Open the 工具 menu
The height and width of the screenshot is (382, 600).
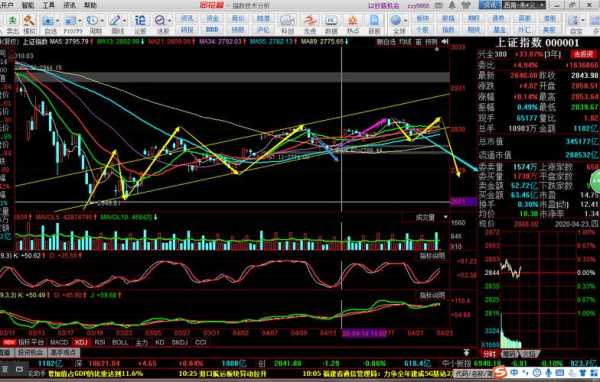pos(49,5)
